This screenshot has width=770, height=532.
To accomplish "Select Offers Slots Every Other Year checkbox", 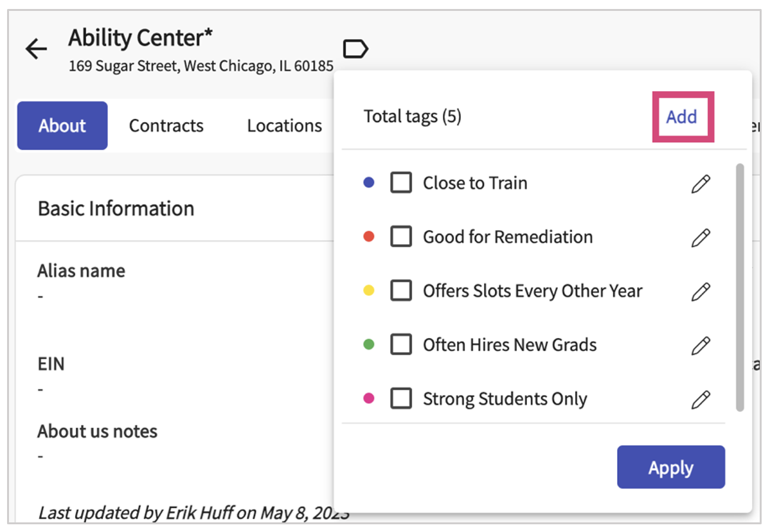I will pos(401,291).
